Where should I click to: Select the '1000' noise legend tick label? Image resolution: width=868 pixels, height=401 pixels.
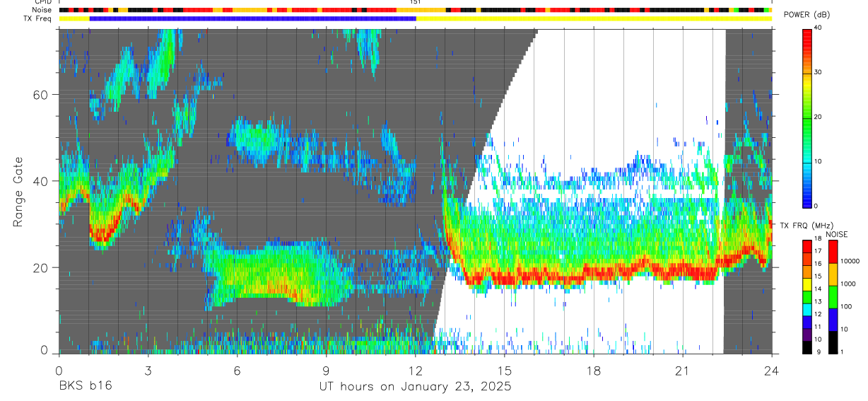coord(850,284)
